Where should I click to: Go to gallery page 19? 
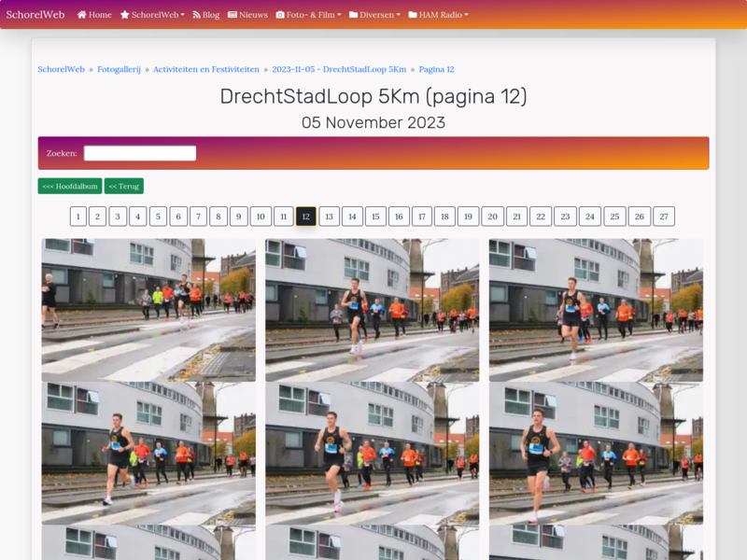[x=469, y=217]
